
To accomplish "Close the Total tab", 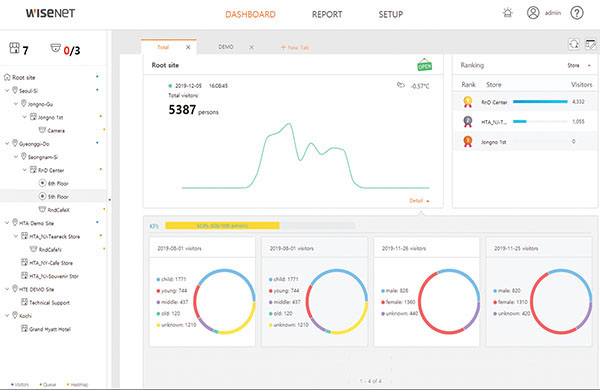I will [x=188, y=47].
